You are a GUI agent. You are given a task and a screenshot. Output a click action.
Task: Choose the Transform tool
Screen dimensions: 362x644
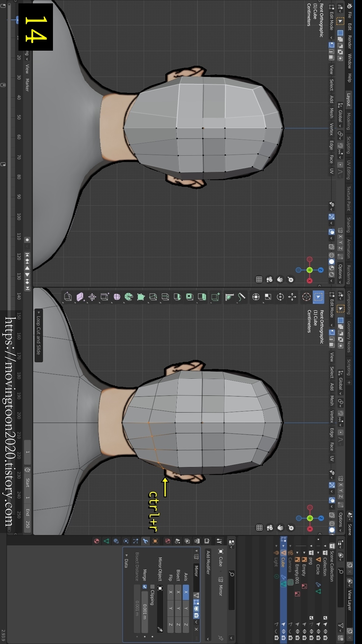256,297
